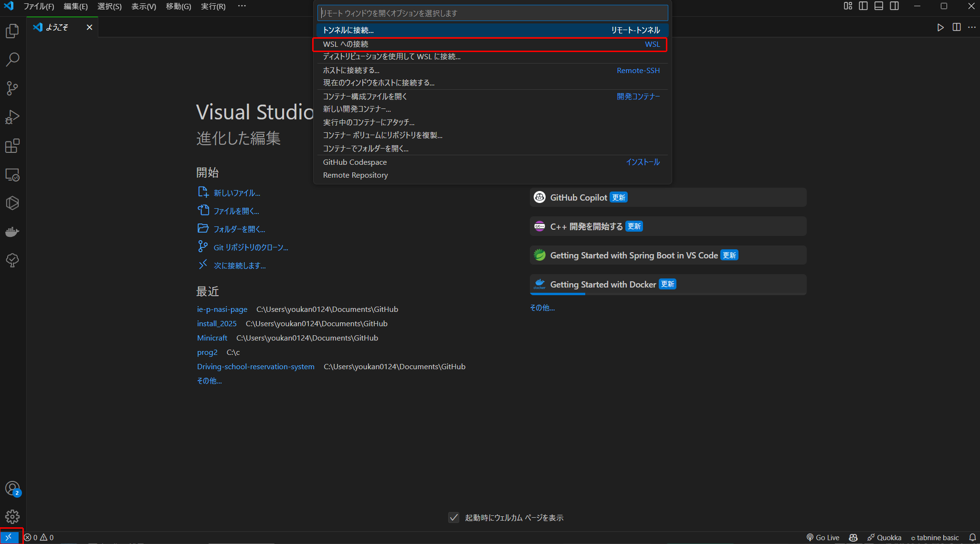
Task: Select コンテナー ボリュームにリポジトリを複製...
Action: coord(492,135)
